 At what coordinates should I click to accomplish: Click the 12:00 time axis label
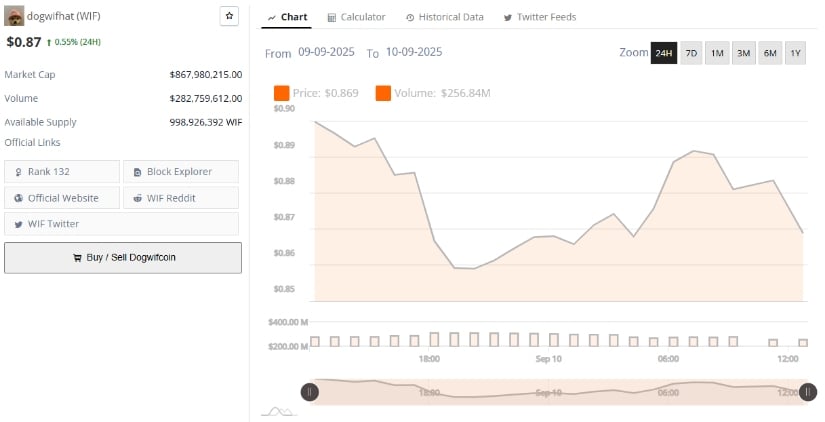coord(788,359)
